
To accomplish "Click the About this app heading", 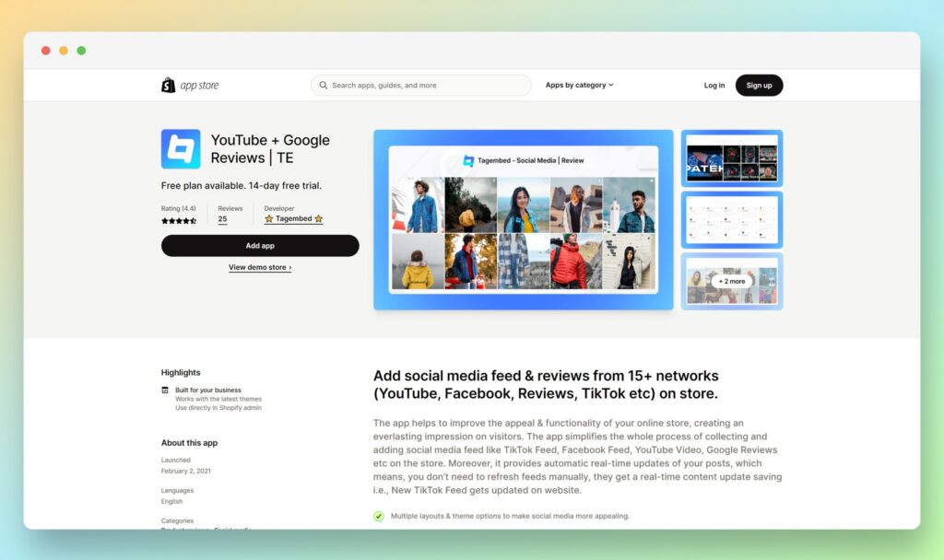I will tap(189, 443).
